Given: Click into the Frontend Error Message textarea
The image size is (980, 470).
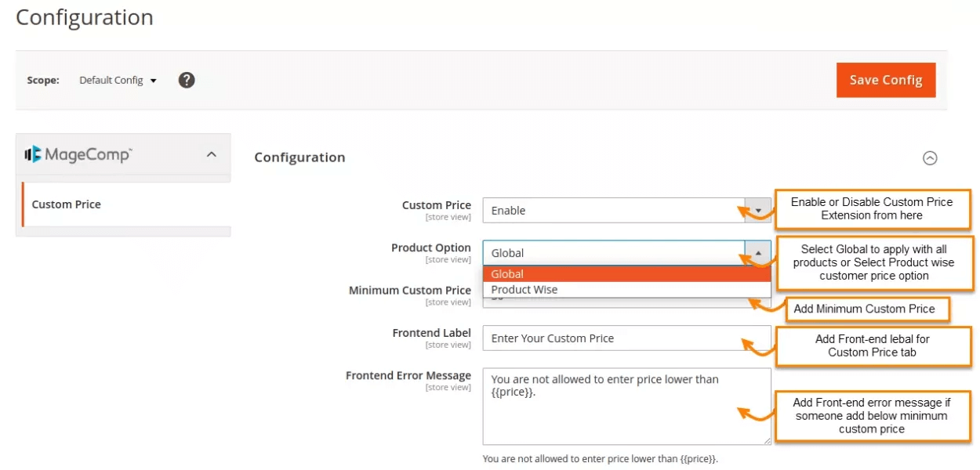Looking at the screenshot, I should pyautogui.click(x=612, y=415).
